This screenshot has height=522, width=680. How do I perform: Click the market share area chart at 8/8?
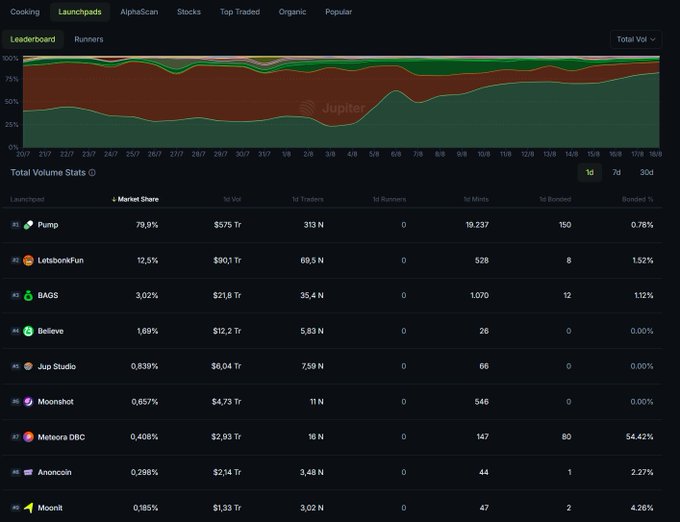click(x=440, y=110)
